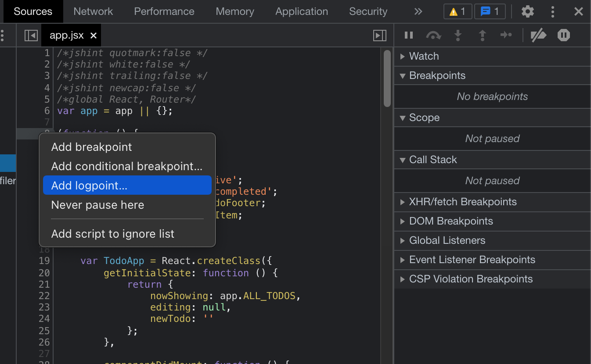This screenshot has width=591, height=364.
Task: Toggle deactivate breakpoints
Action: tap(538, 35)
